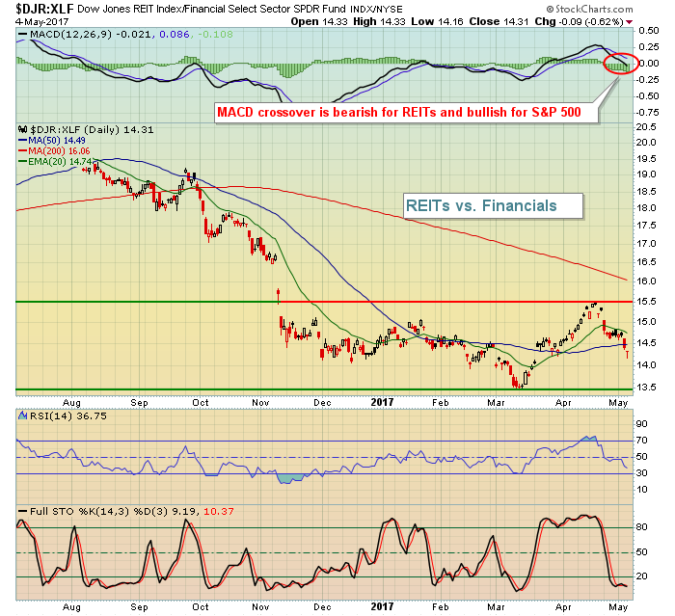Click the REITs vs. Financials label box
This screenshot has height=616, width=675.
(493, 205)
